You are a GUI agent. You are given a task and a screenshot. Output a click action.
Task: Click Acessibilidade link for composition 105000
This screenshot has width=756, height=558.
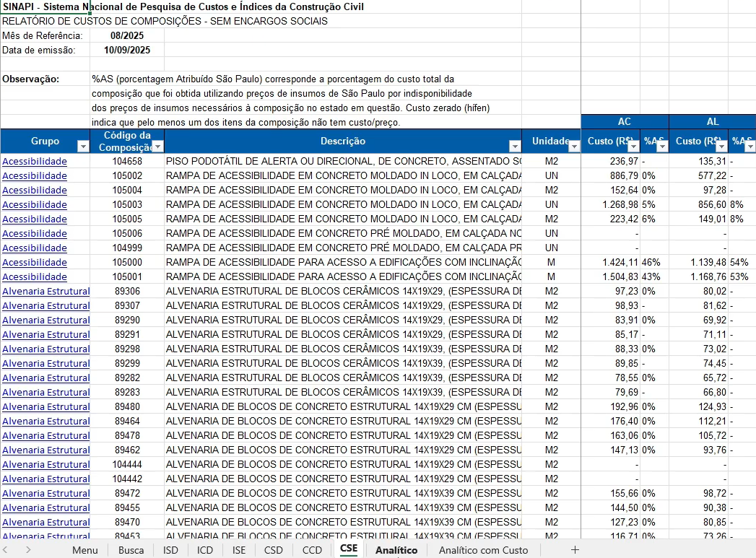tap(35, 263)
